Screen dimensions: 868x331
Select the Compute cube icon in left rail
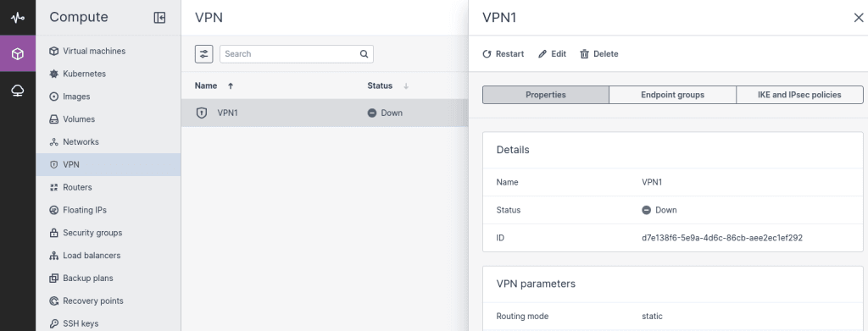(18, 53)
